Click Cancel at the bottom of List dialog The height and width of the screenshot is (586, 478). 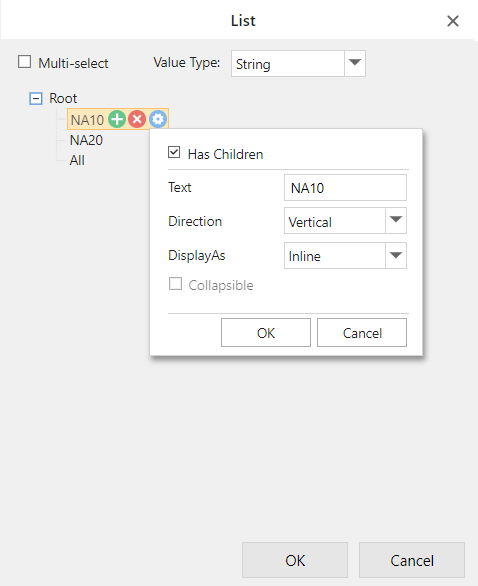click(412, 560)
